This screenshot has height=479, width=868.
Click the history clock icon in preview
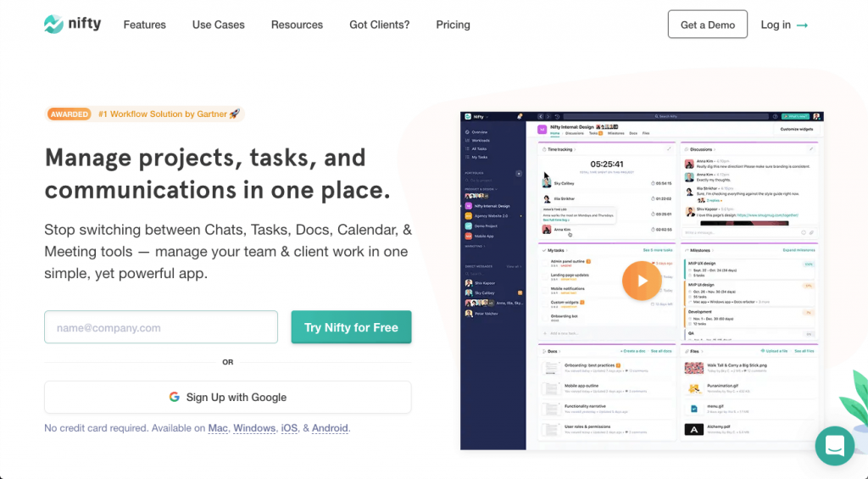pyautogui.click(x=558, y=117)
